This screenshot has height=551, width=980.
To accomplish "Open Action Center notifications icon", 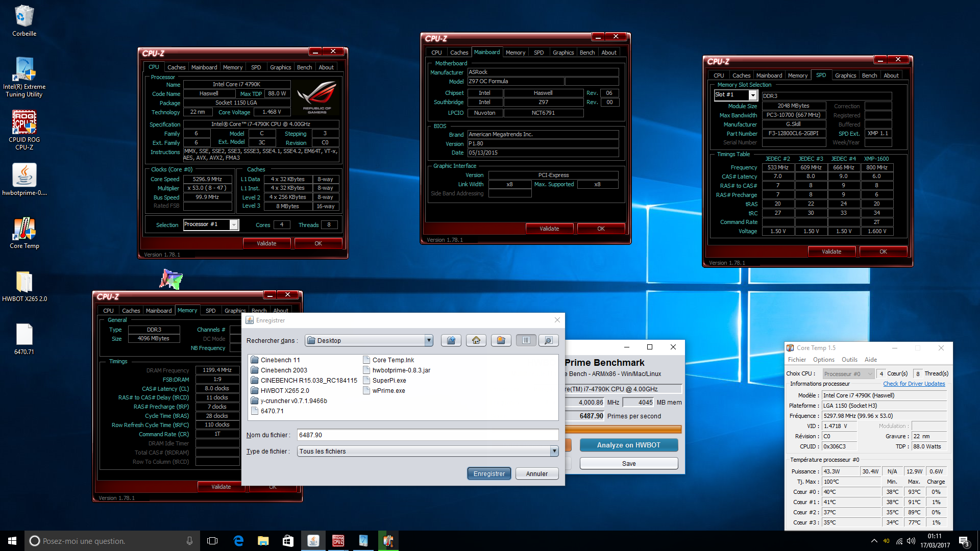I will coord(964,541).
